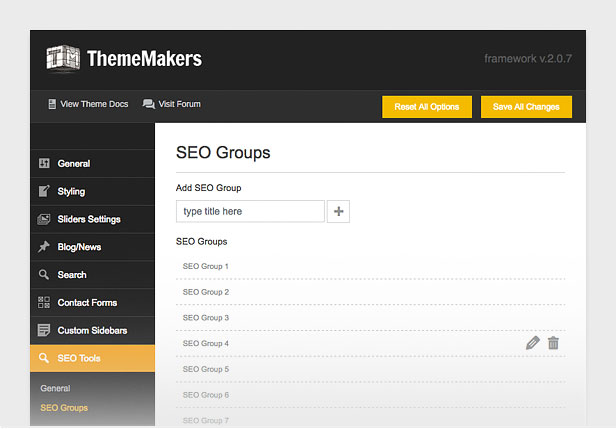The width and height of the screenshot is (616, 429).
Task: Click the ThemeMakers logo icon
Action: tap(63, 58)
